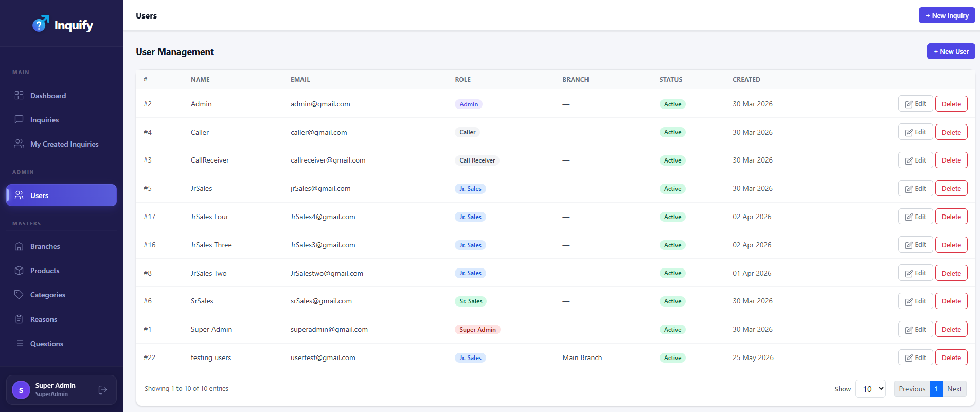Sort by BRANCH column header

click(x=575, y=79)
